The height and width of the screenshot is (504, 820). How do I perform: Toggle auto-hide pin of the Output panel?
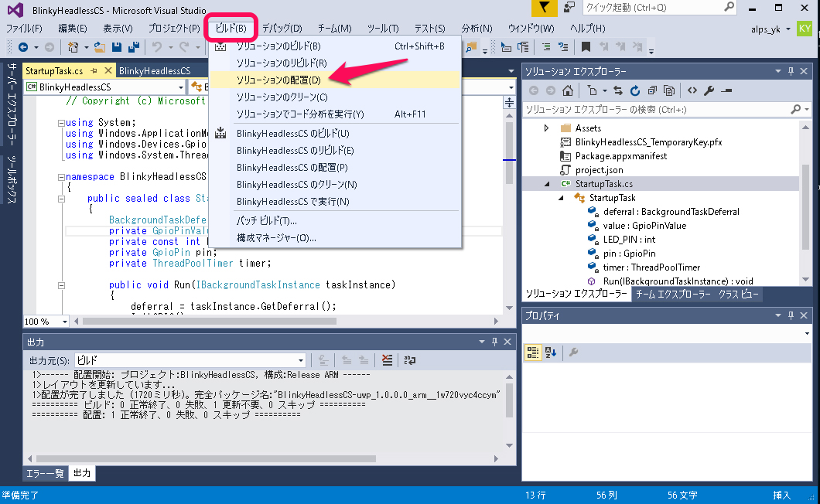494,342
